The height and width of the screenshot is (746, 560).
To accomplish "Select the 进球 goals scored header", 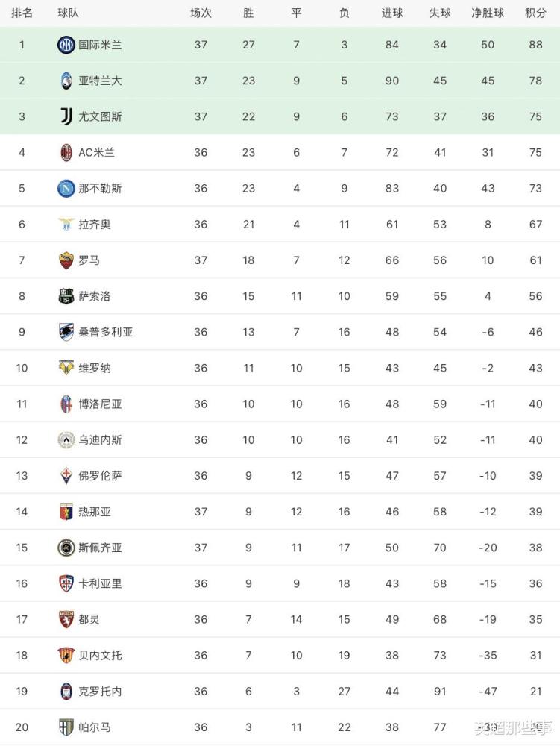I will [392, 13].
